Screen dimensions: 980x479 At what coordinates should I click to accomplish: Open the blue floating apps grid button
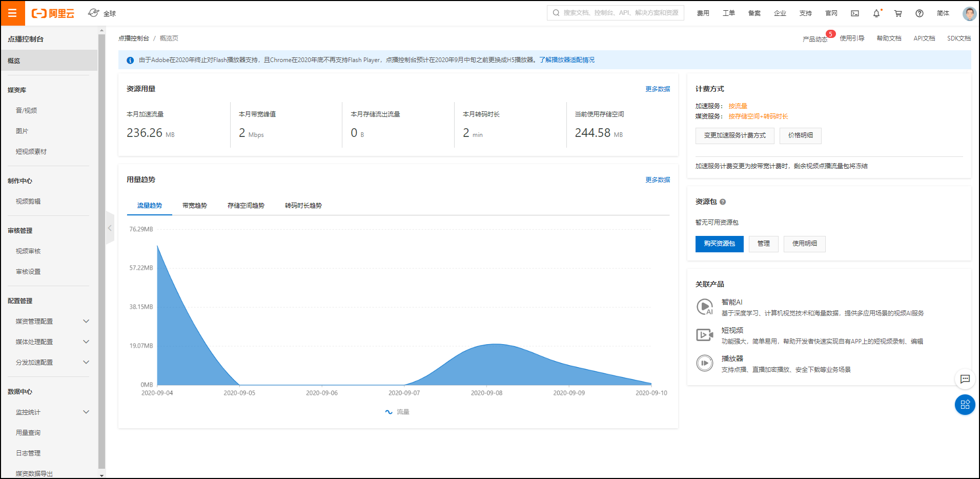[x=965, y=405]
